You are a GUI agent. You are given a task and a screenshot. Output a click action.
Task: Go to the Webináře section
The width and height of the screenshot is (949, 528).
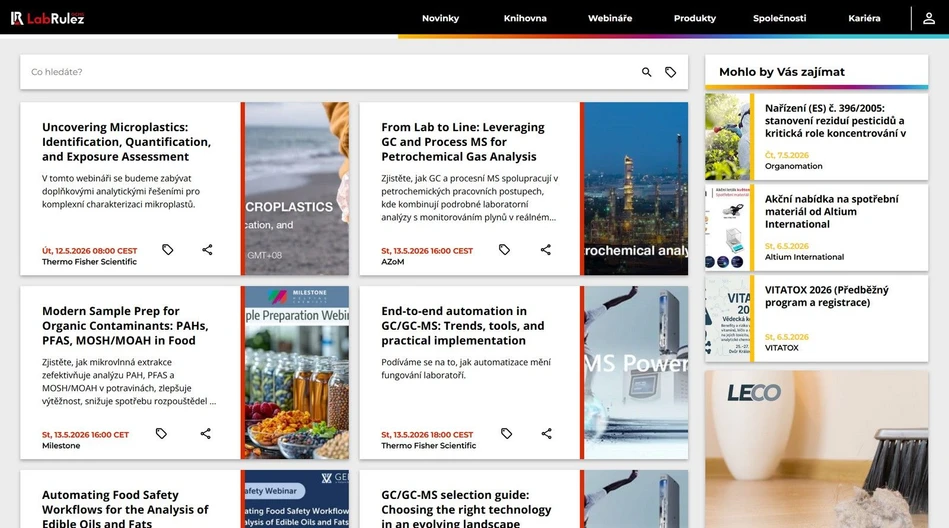tap(610, 18)
